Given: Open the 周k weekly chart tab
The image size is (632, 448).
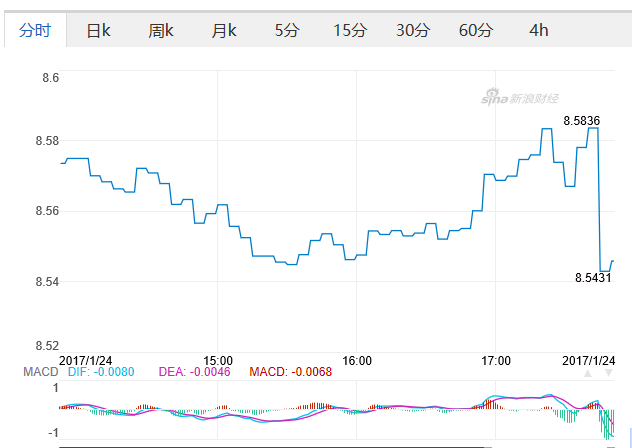Looking at the screenshot, I should (161, 30).
